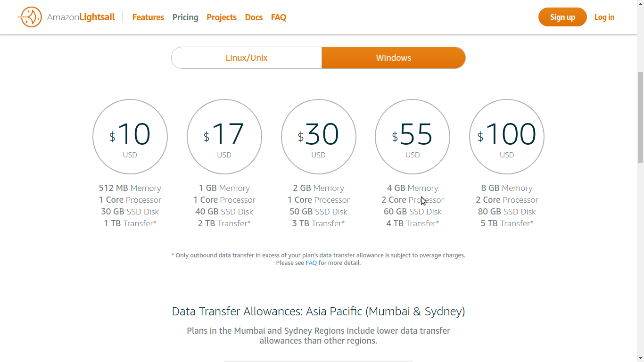Click FAQ in the header navigation
The image size is (644, 362).
click(279, 17)
